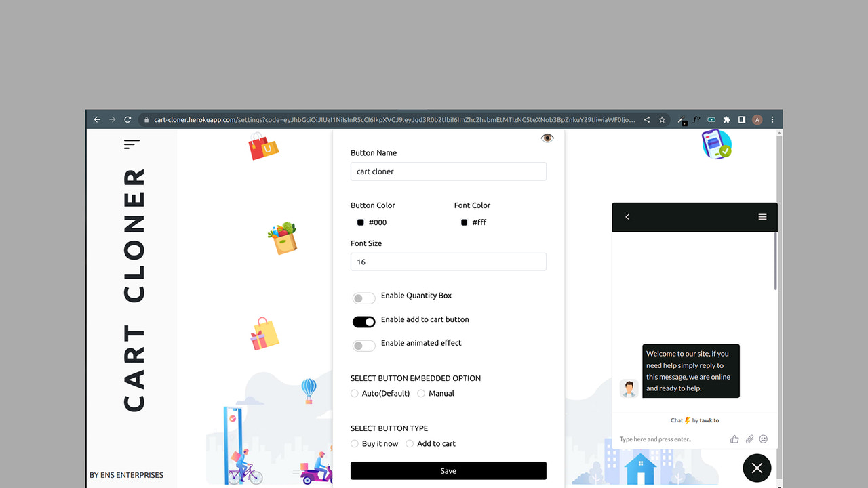Collapse the chat window using the back chevron
Image resolution: width=868 pixels, height=488 pixels.
(x=627, y=217)
